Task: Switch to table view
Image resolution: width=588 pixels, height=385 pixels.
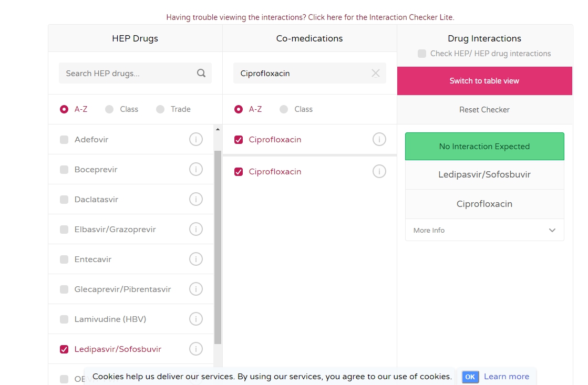Action: (484, 81)
